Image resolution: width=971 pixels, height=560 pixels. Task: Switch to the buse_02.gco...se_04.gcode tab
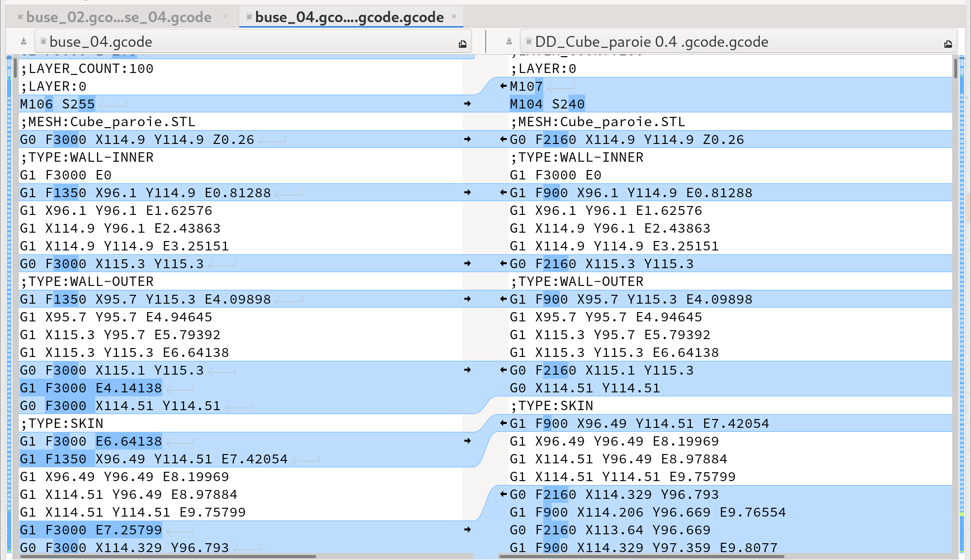(x=118, y=17)
